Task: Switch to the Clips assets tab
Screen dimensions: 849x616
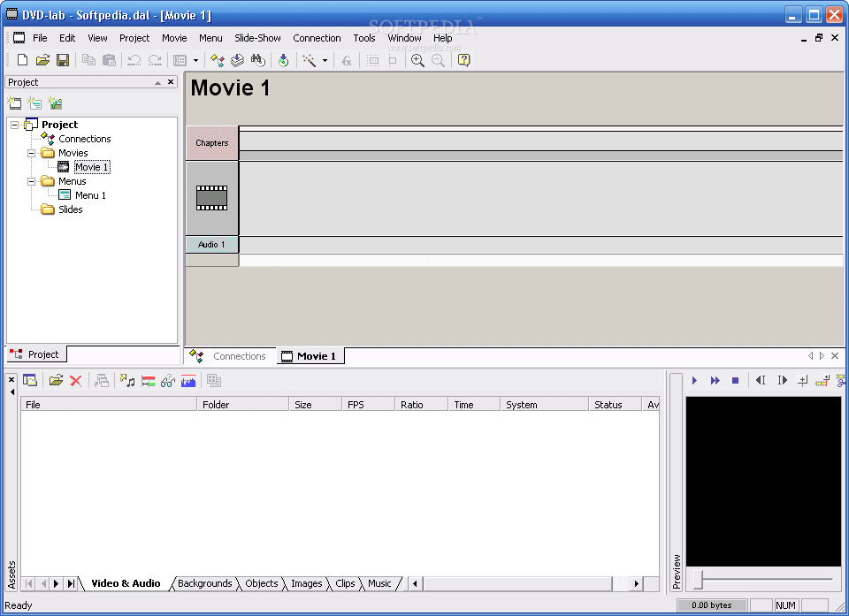Action: tap(345, 583)
